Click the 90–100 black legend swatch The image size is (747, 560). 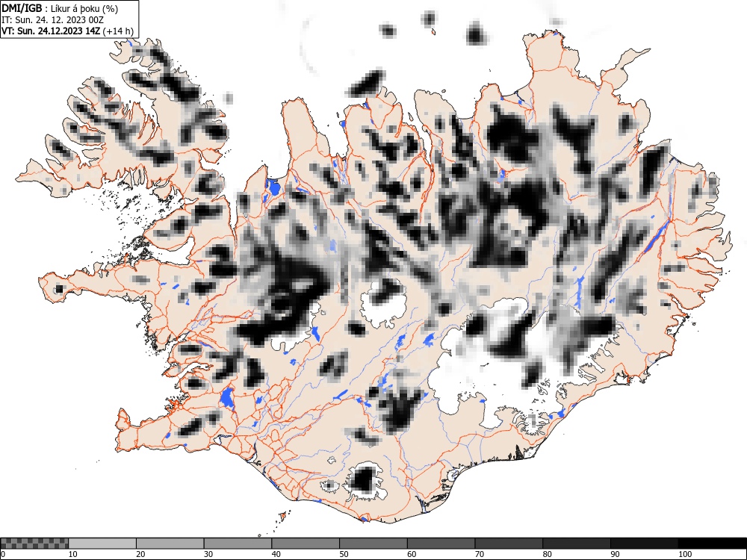click(x=644, y=544)
